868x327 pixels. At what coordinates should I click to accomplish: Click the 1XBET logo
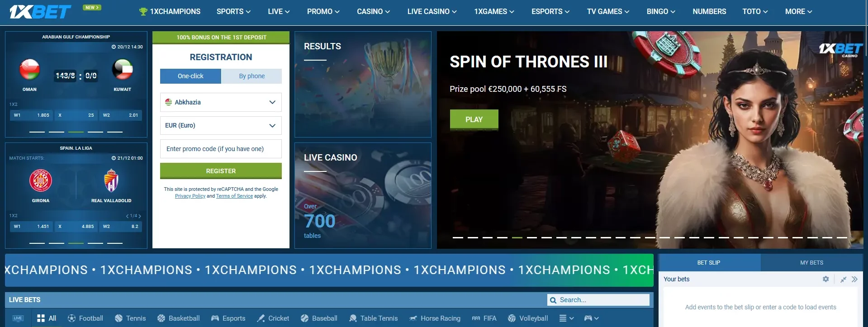click(x=40, y=12)
